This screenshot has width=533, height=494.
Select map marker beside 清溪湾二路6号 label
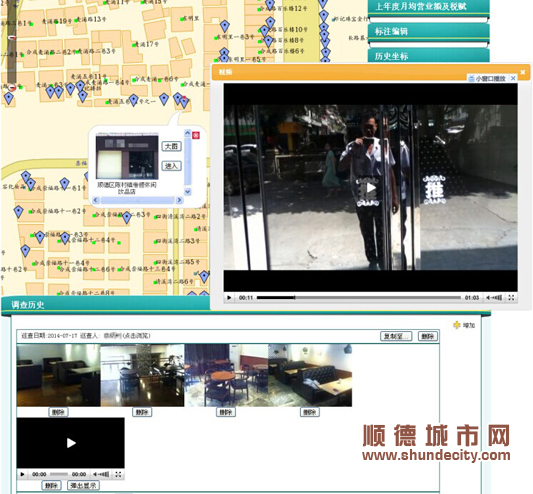(x=204, y=277)
